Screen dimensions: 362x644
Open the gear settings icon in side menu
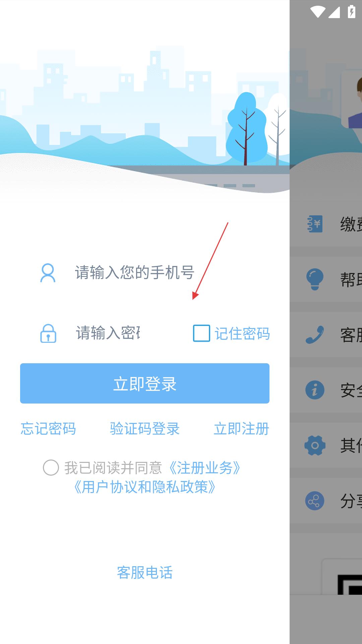pyautogui.click(x=315, y=445)
